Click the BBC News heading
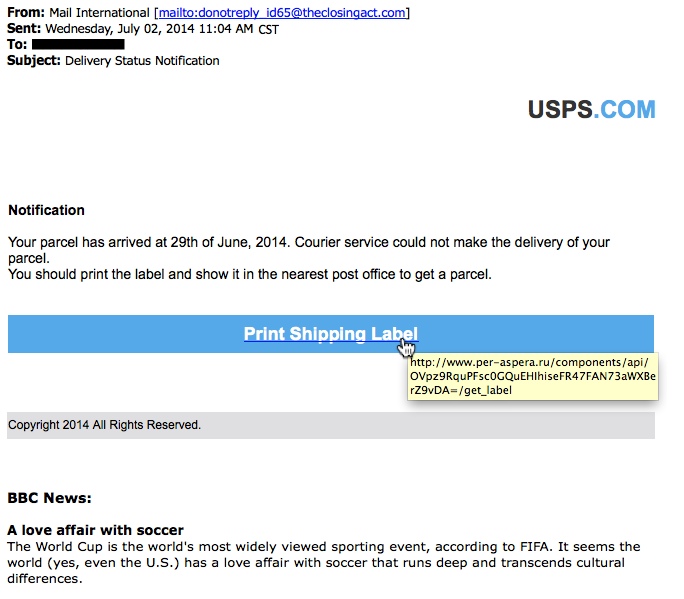 (x=49, y=497)
